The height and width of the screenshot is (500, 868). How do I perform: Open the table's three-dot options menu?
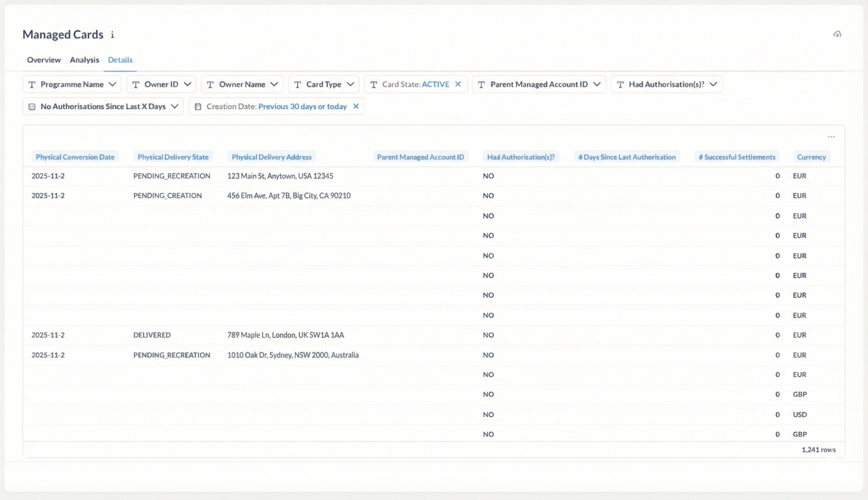(831, 137)
